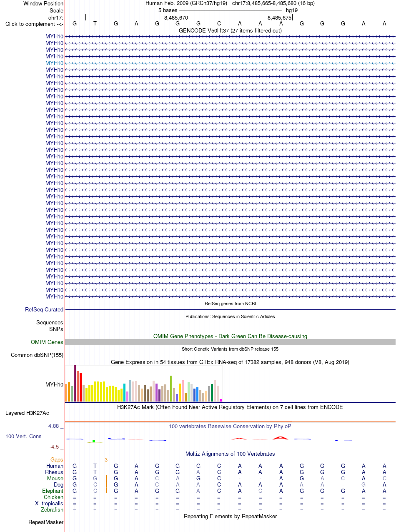Open the GENCODE V50lift37 track title
The height and width of the screenshot is (532, 396).
coord(230,30)
